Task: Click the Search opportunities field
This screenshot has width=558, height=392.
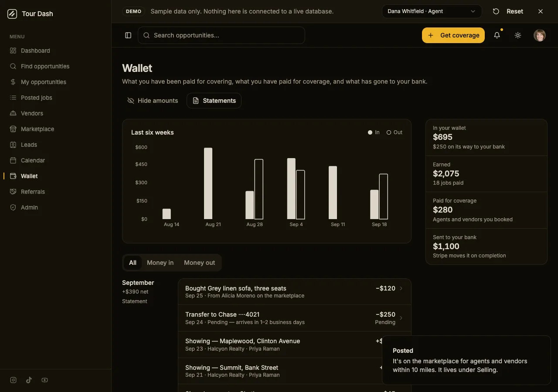Action: click(x=221, y=35)
